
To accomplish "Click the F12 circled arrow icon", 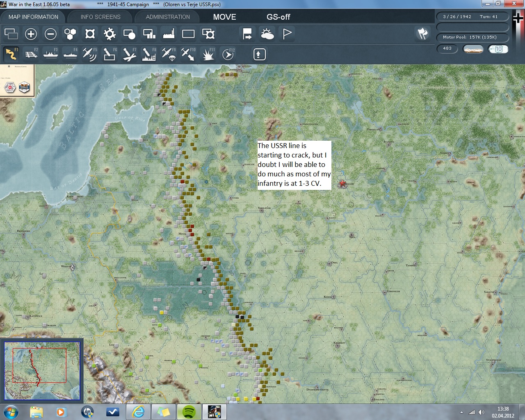I will pos(228,54).
